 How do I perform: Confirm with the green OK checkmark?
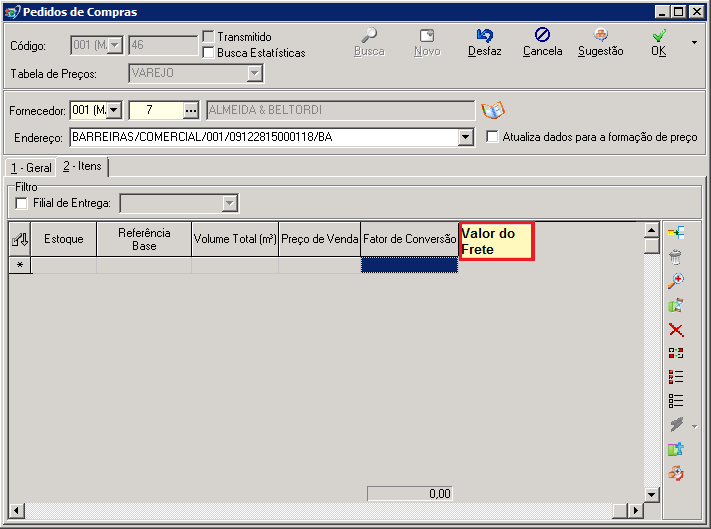click(658, 35)
